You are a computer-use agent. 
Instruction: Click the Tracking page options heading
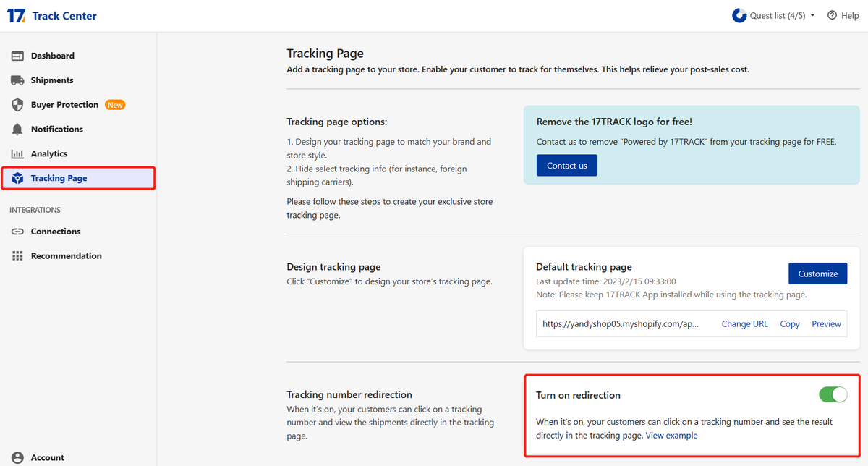click(337, 122)
